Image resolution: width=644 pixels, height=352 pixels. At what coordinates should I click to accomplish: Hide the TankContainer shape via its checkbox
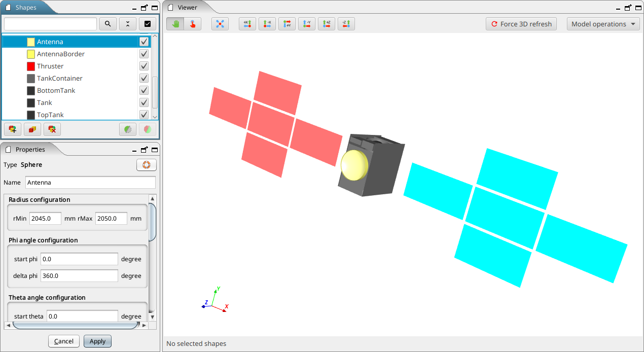click(x=144, y=78)
